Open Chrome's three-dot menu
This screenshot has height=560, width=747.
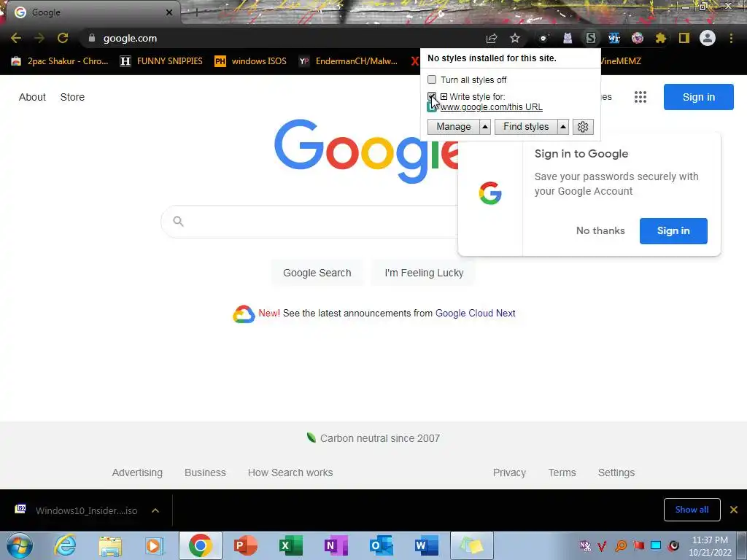tap(731, 38)
